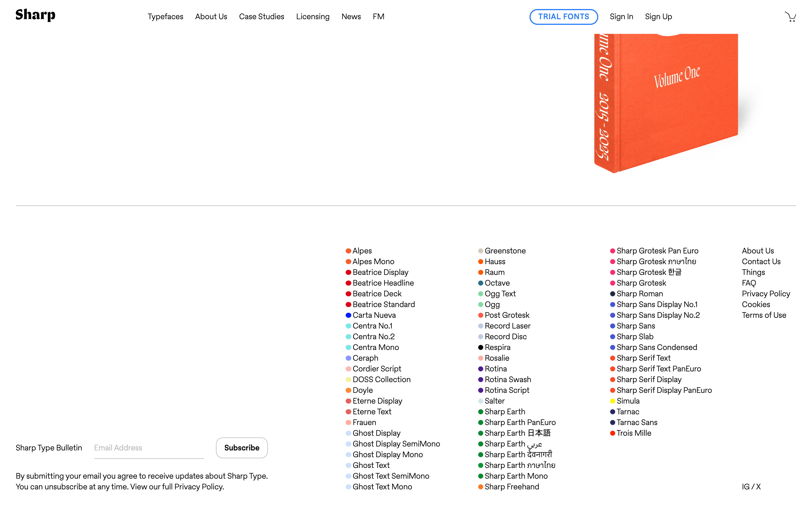Open the Tarnac Sans typeface link

[x=637, y=422]
